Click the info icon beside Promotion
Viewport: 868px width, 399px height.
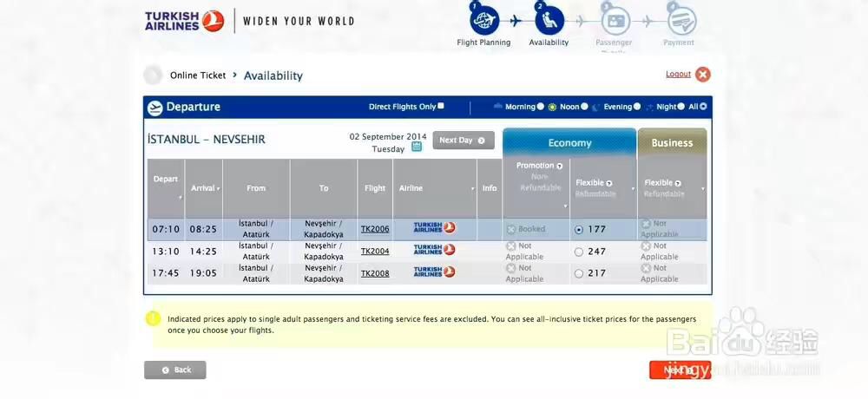[560, 166]
